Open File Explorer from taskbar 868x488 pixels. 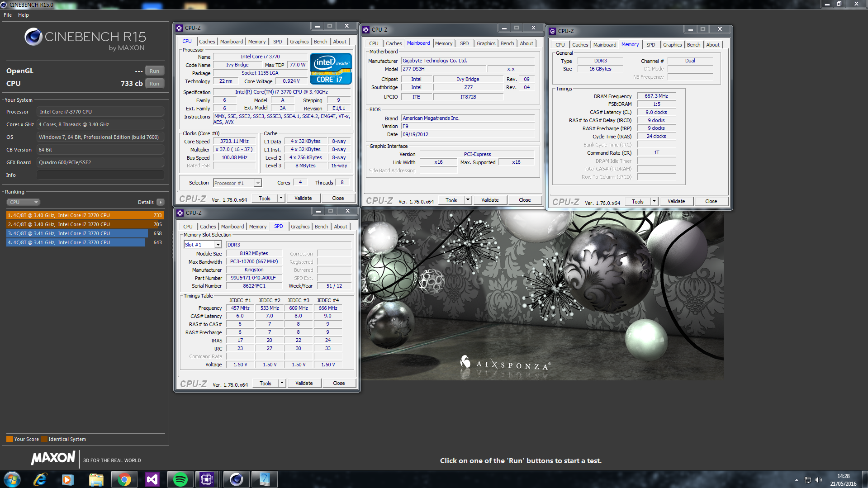96,479
